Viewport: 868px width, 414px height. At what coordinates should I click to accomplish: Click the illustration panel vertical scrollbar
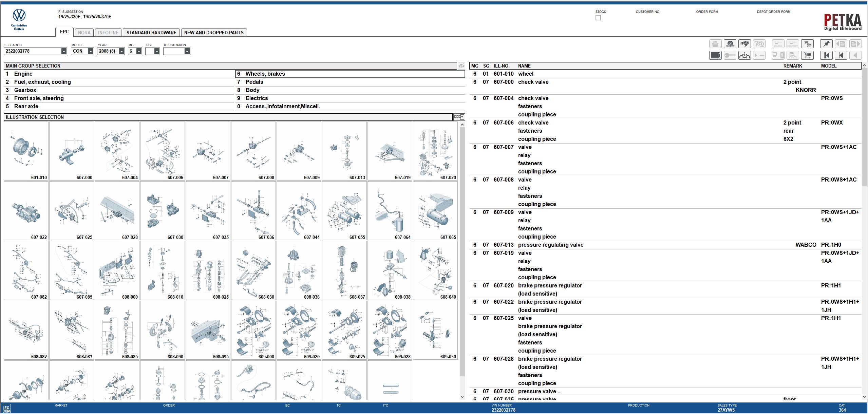(x=462, y=251)
